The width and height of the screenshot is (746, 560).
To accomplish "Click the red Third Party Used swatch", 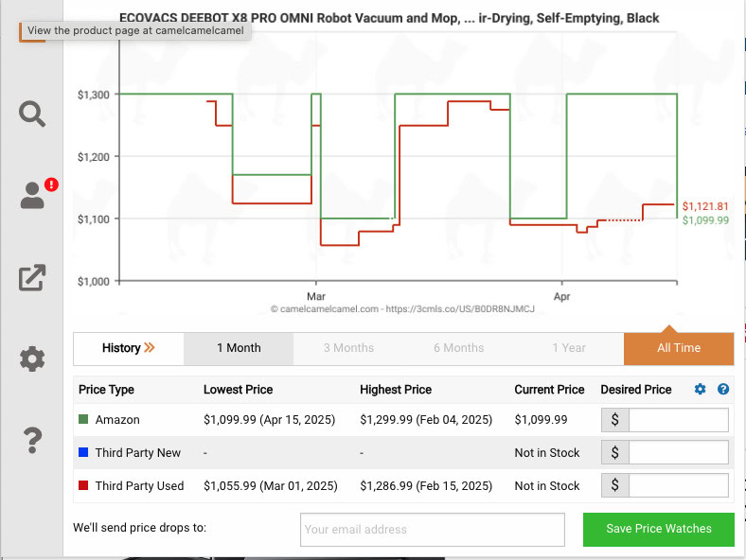I will coord(84,486).
